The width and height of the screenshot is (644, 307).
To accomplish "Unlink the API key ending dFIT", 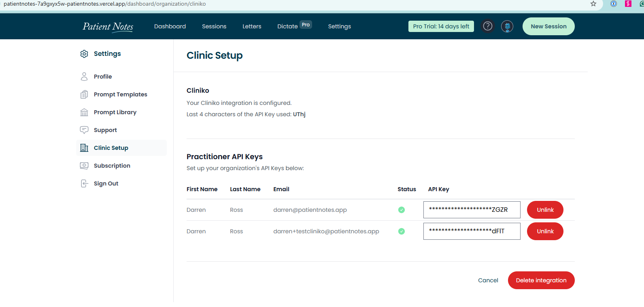I will [545, 231].
